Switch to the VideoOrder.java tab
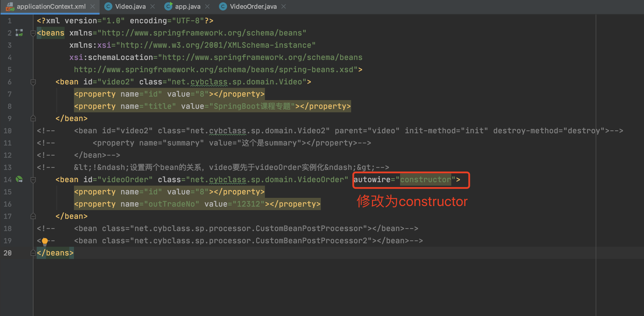This screenshot has height=316, width=644. pyautogui.click(x=253, y=6)
